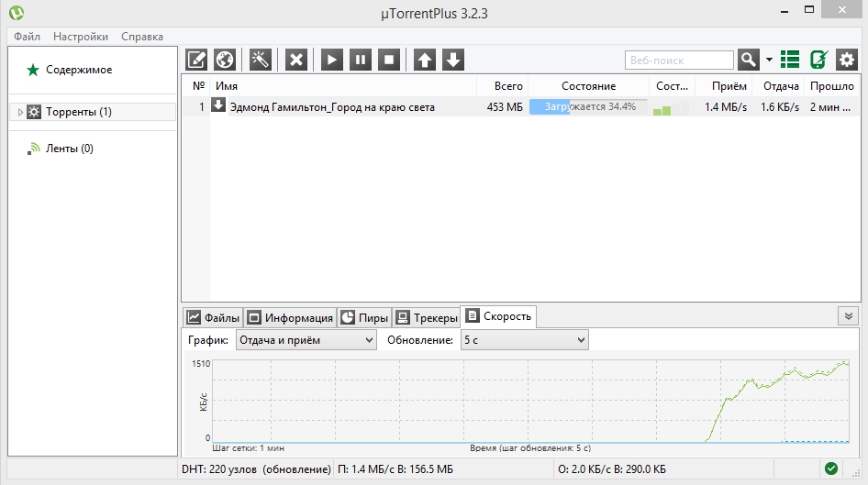Click the web search input field
This screenshot has width=868, height=485.
point(679,60)
